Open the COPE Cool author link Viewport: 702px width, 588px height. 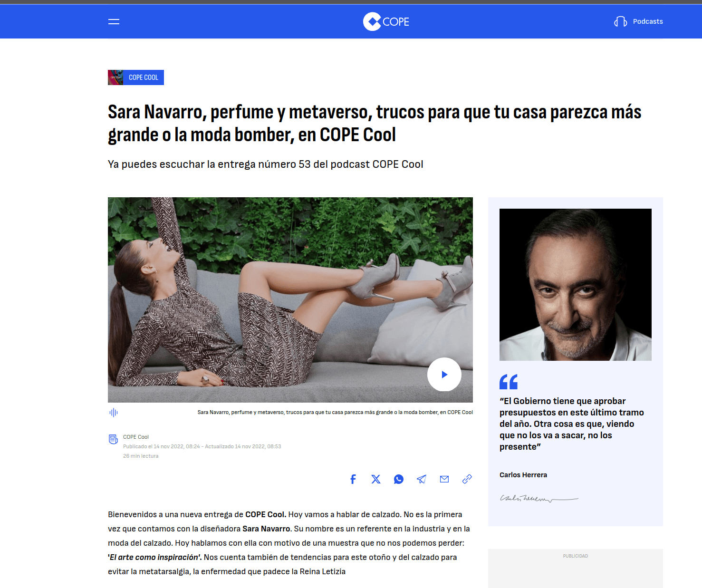coord(136,437)
